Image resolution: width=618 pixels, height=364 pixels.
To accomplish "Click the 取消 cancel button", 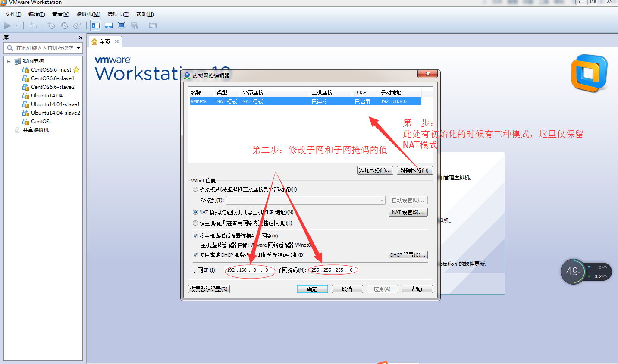I will pos(347,289).
